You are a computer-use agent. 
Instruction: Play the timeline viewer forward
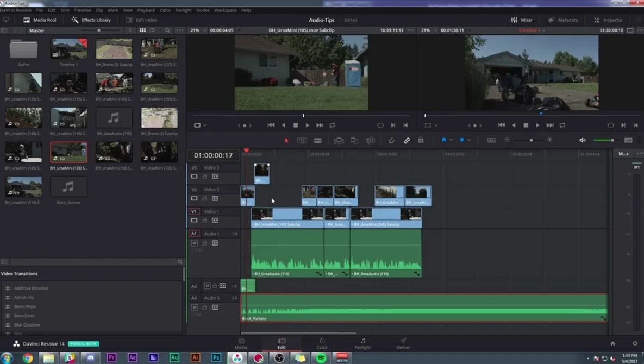coord(537,125)
